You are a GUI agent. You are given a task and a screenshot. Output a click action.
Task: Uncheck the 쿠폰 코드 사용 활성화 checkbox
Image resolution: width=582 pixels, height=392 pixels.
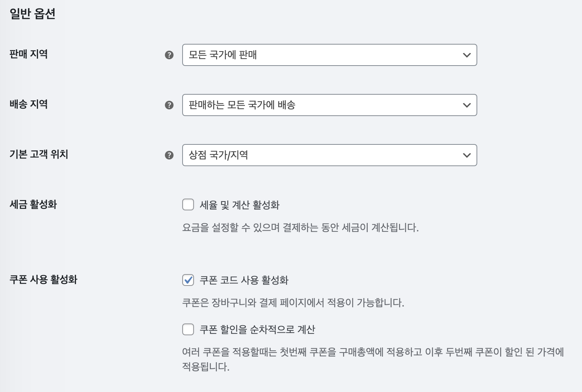[188, 280]
